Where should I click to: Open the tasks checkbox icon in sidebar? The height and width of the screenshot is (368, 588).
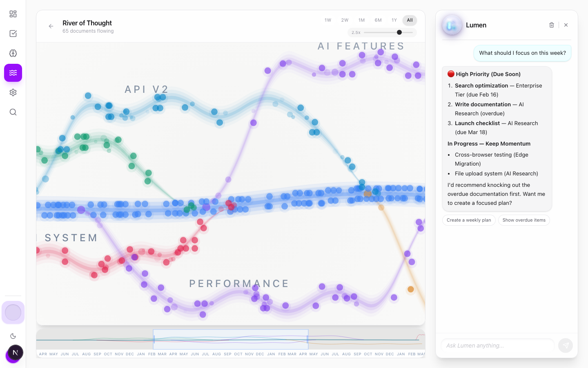click(13, 34)
